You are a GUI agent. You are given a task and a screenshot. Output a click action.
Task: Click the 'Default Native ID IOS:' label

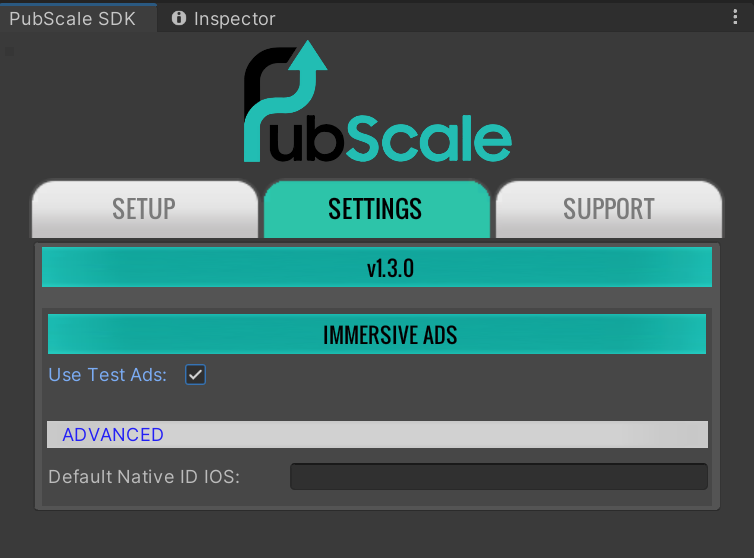(144, 476)
